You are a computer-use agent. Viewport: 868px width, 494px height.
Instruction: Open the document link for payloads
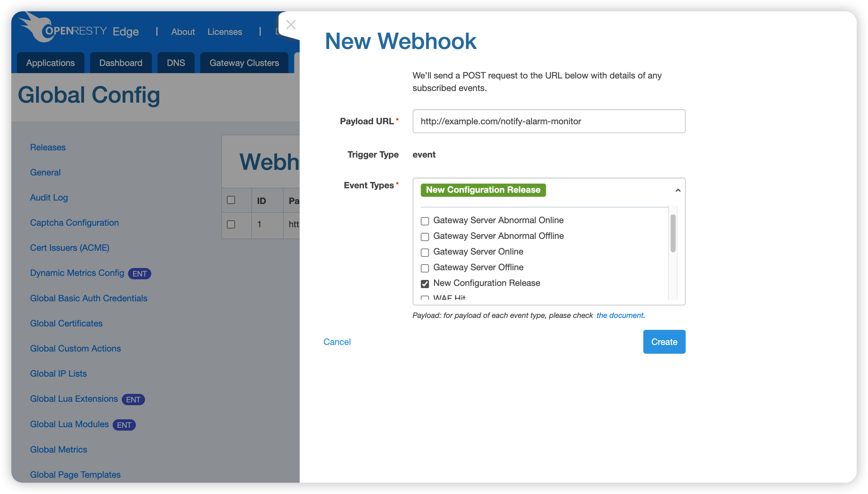tap(619, 315)
